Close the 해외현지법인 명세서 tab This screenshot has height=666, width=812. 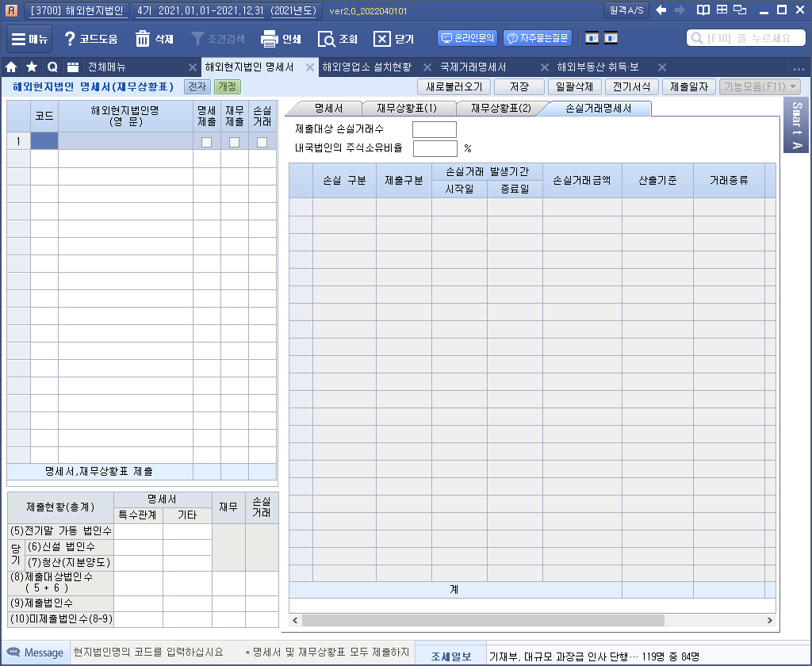[x=310, y=67]
